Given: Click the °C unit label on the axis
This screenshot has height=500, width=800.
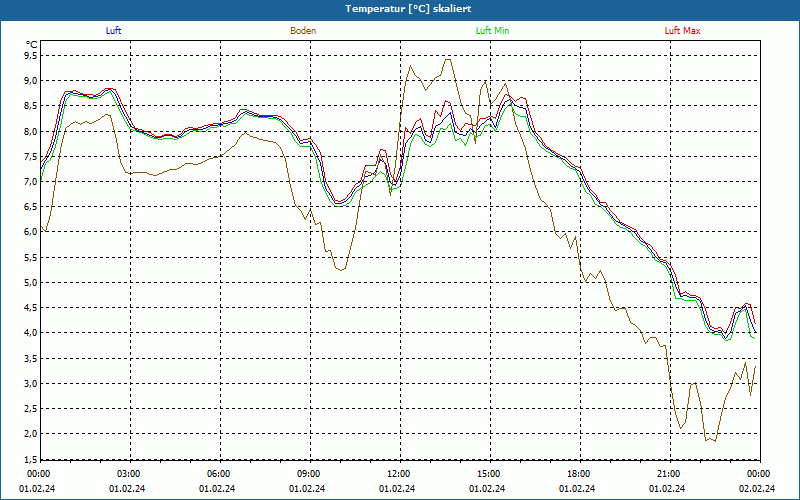Looking at the screenshot, I should coord(32,45).
